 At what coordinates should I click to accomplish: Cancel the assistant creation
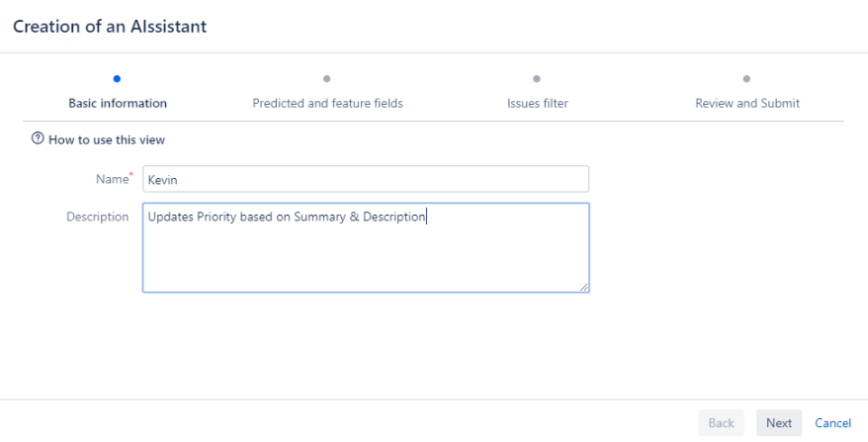[832, 423]
